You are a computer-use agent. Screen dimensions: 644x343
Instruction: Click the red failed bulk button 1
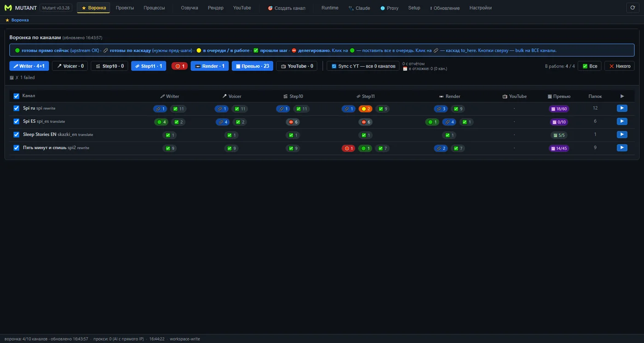179,66
